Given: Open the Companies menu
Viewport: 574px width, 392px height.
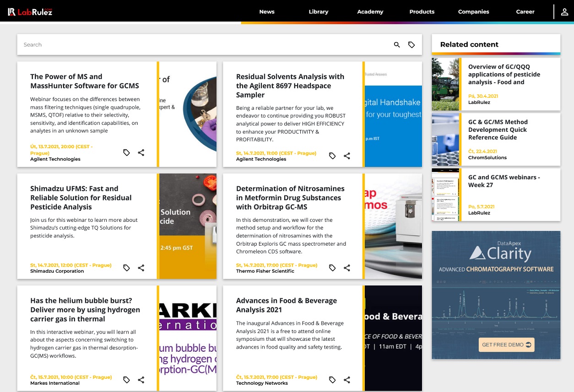Looking at the screenshot, I should click(x=474, y=12).
